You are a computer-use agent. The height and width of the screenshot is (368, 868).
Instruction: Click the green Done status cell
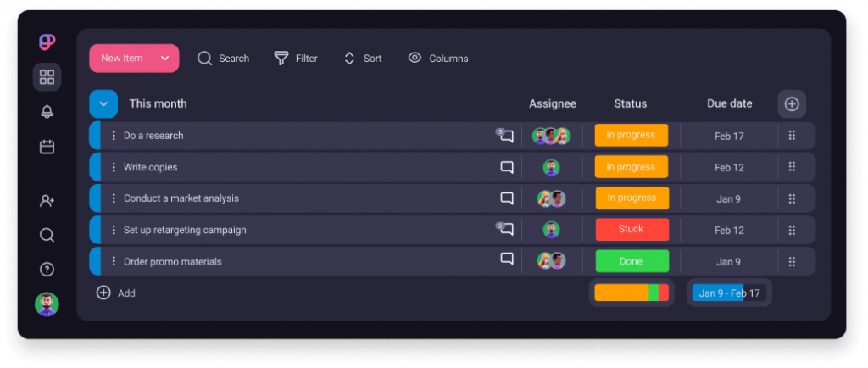pos(631,261)
